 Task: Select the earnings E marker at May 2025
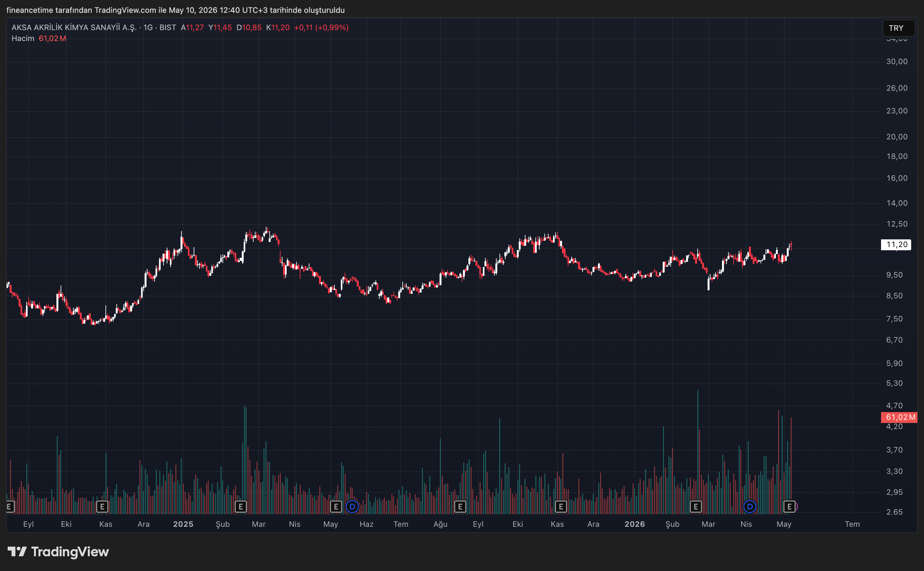pos(336,506)
